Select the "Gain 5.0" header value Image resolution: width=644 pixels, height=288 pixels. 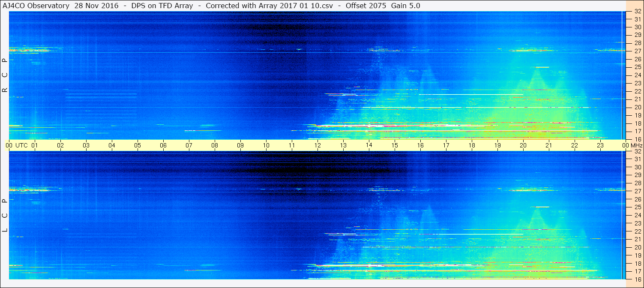pos(406,6)
